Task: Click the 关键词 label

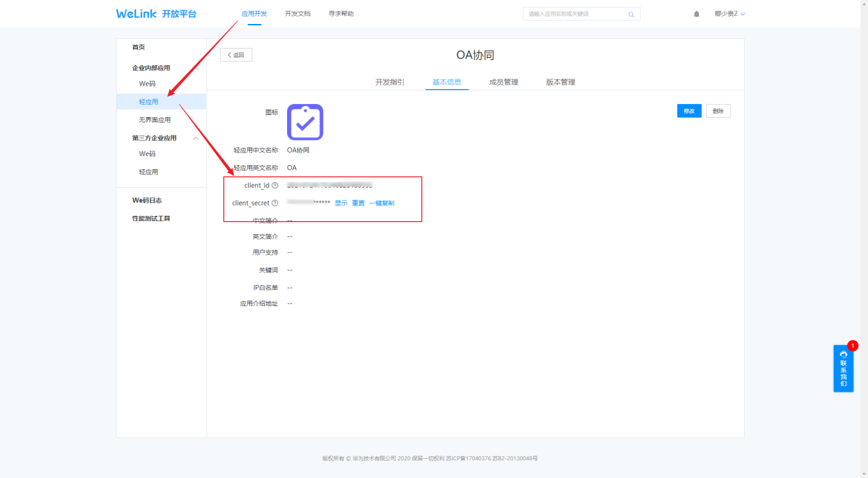Action: coord(269,270)
